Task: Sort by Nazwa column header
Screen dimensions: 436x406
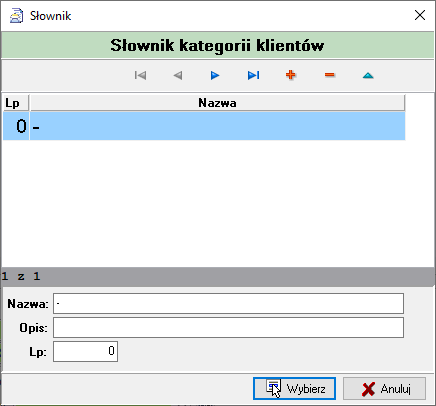Action: point(217,103)
